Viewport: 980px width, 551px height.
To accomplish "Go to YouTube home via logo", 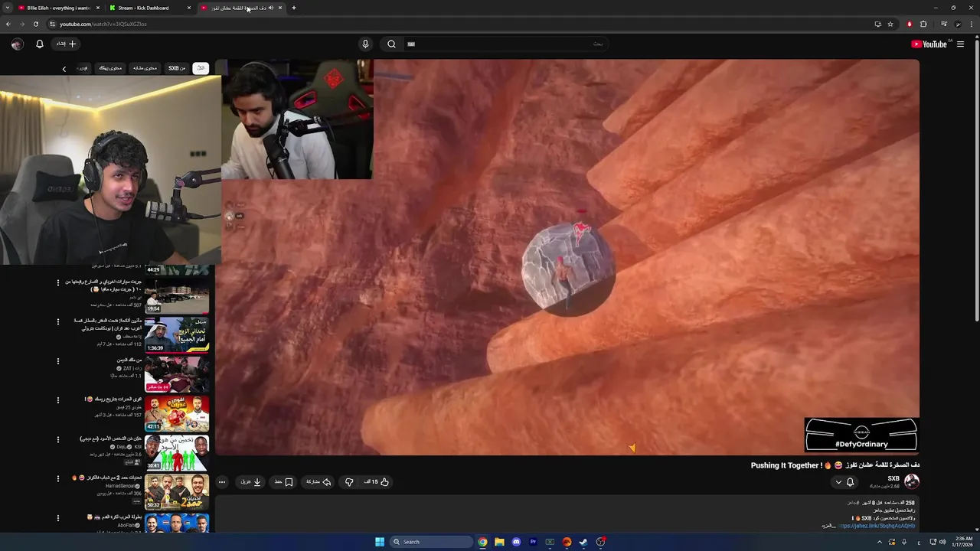I will point(929,44).
